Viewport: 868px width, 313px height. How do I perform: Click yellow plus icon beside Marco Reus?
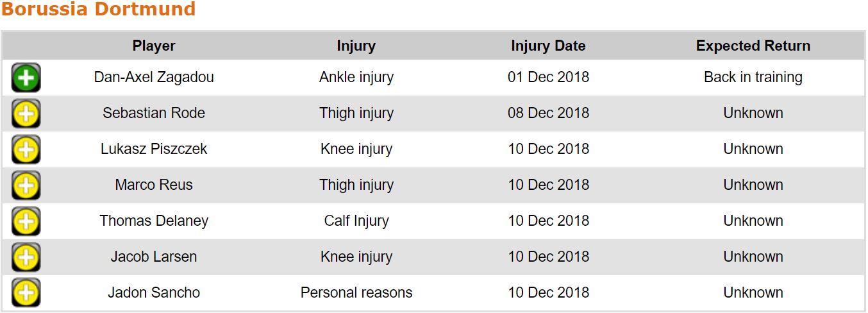pyautogui.click(x=26, y=186)
